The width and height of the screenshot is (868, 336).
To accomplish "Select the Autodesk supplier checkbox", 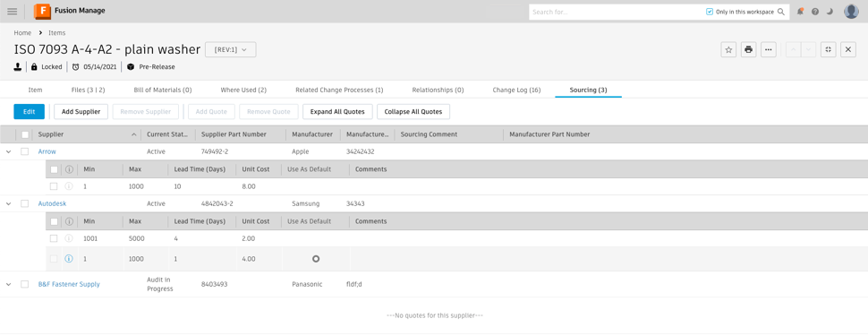I will 24,203.
